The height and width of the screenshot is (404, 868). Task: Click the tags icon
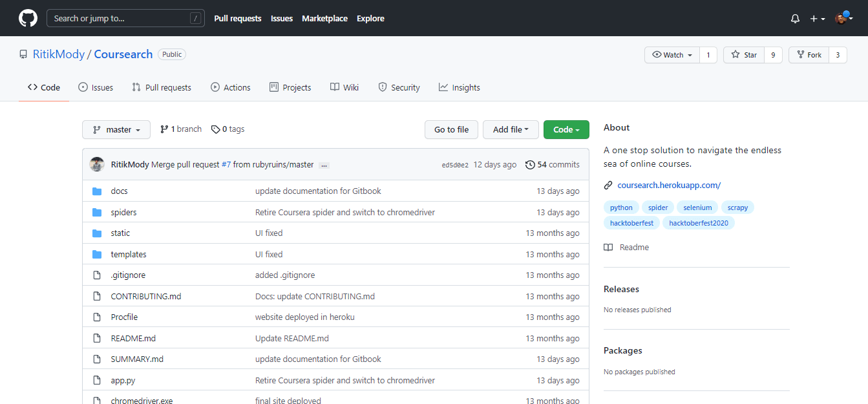(216, 129)
